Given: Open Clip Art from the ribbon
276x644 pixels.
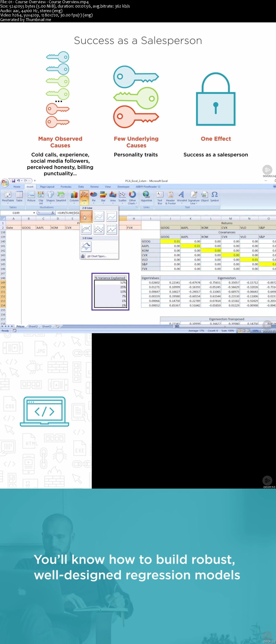Looking at the screenshot, I should tap(41, 198).
